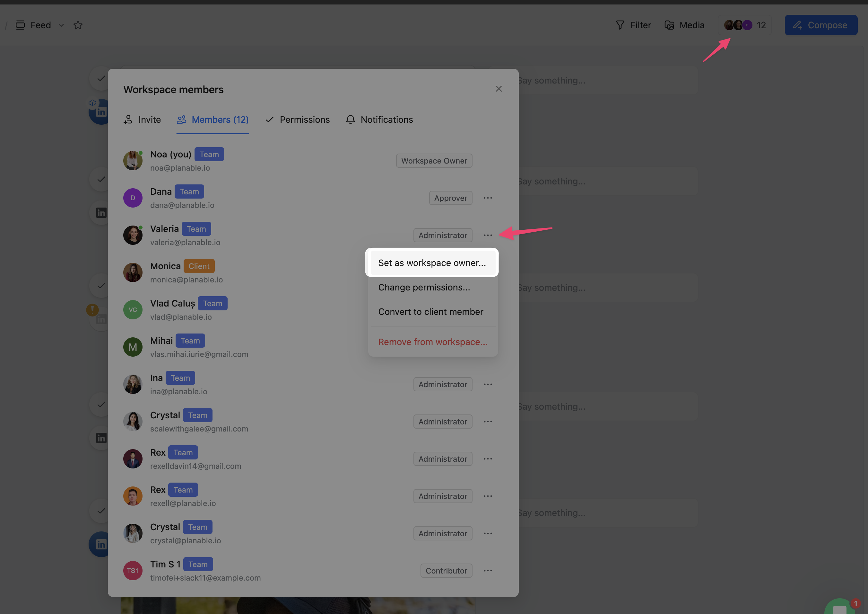Switch to the Notifications tab

pos(379,120)
